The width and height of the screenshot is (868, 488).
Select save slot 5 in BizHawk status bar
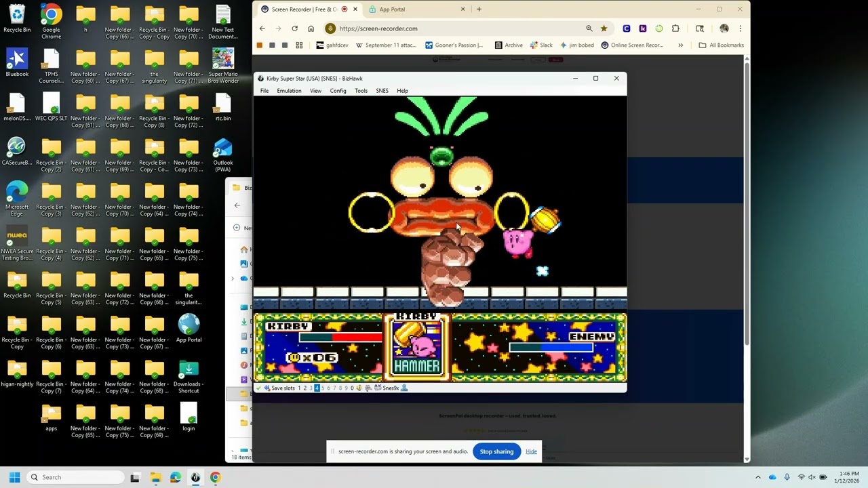323,388
